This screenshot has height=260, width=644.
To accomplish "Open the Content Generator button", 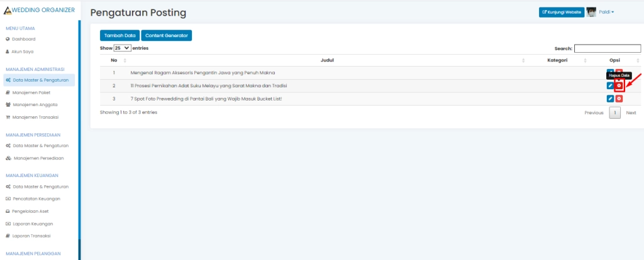I will point(166,36).
